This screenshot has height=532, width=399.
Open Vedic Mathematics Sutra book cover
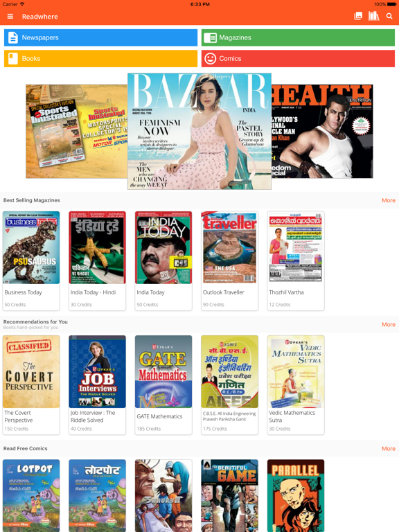[x=296, y=371]
